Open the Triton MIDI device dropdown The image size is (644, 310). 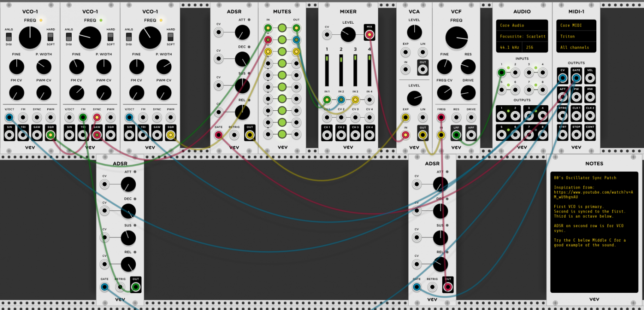point(576,36)
